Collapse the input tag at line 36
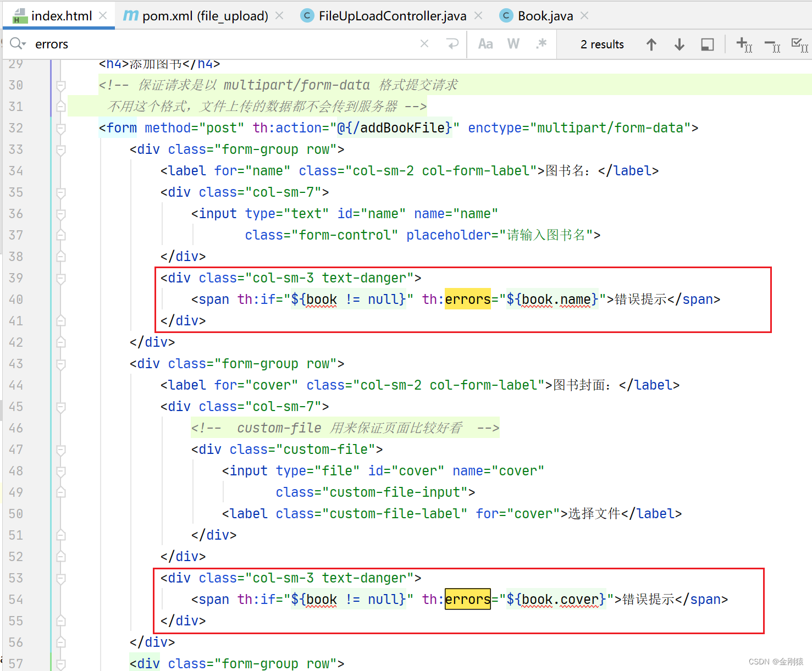The width and height of the screenshot is (812, 671). pyautogui.click(x=61, y=214)
